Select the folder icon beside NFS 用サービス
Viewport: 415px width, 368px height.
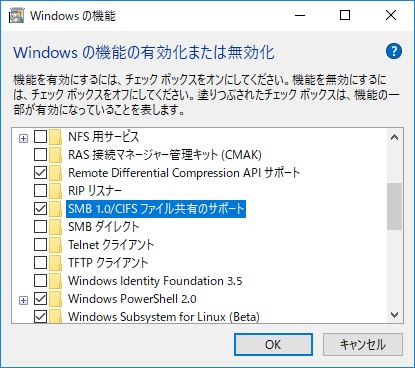pyautogui.click(x=56, y=137)
